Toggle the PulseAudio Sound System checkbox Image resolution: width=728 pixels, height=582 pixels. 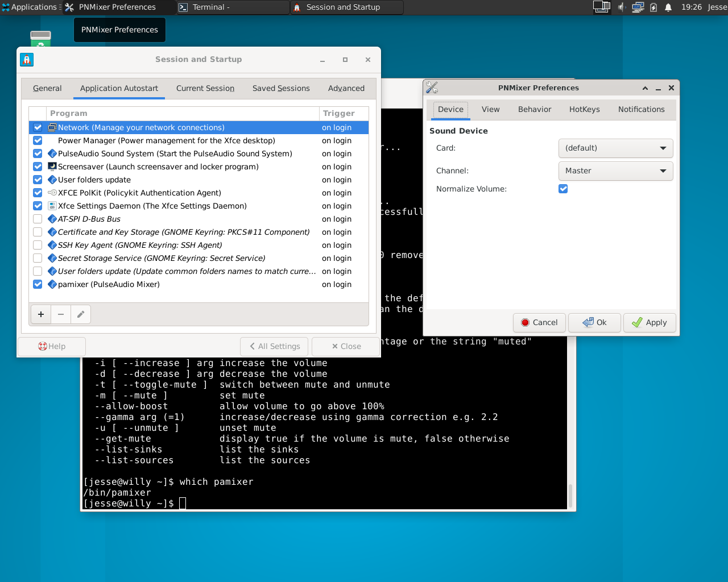click(38, 153)
